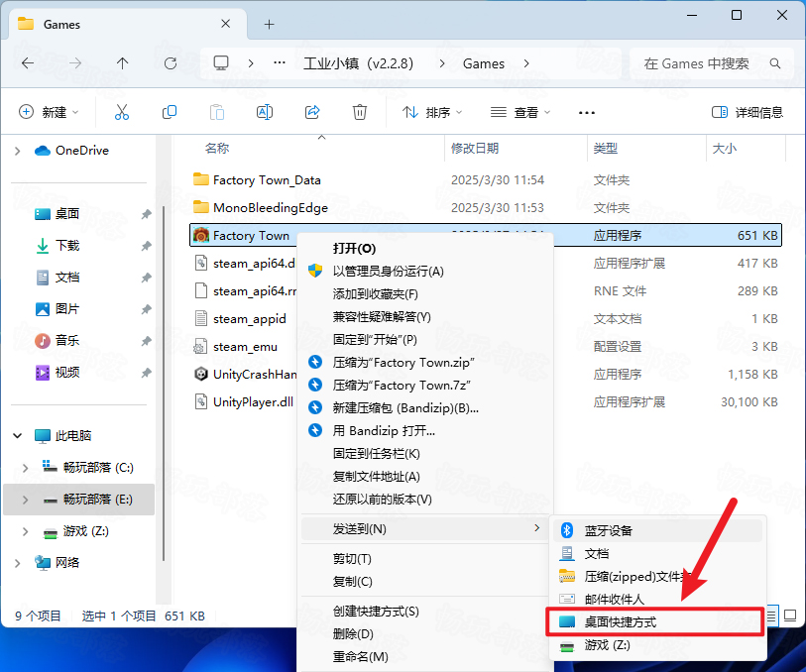The height and width of the screenshot is (672, 806).
Task: Refresh the current folder
Action: [x=171, y=63]
